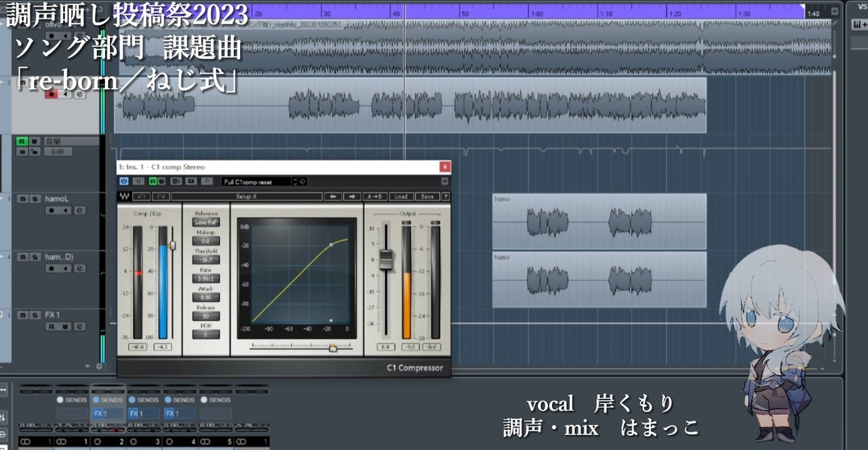The height and width of the screenshot is (450, 868).
Task: Open hamoL channel settings 'e' button
Action: coord(80,210)
